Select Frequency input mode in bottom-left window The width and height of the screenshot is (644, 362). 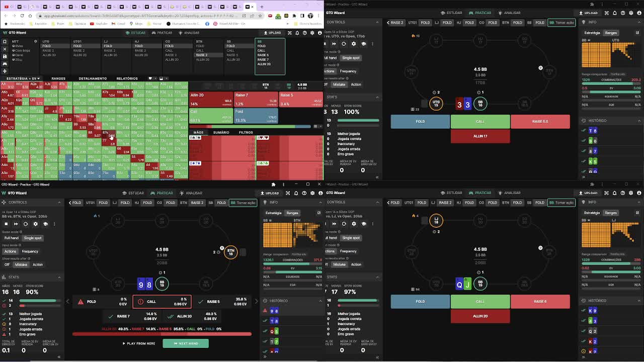click(x=30, y=251)
